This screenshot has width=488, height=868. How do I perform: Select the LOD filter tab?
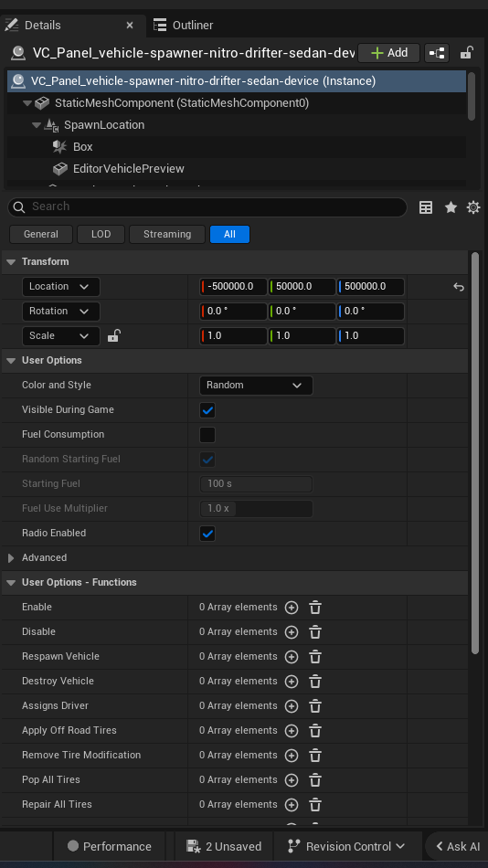(x=101, y=234)
